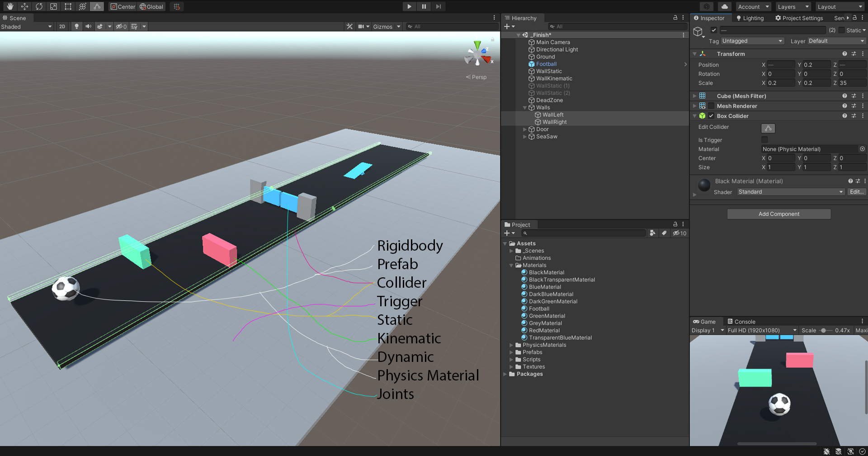This screenshot has width=868, height=456.
Task: Click the orientation gizmo in the Scene view
Action: [x=478, y=54]
